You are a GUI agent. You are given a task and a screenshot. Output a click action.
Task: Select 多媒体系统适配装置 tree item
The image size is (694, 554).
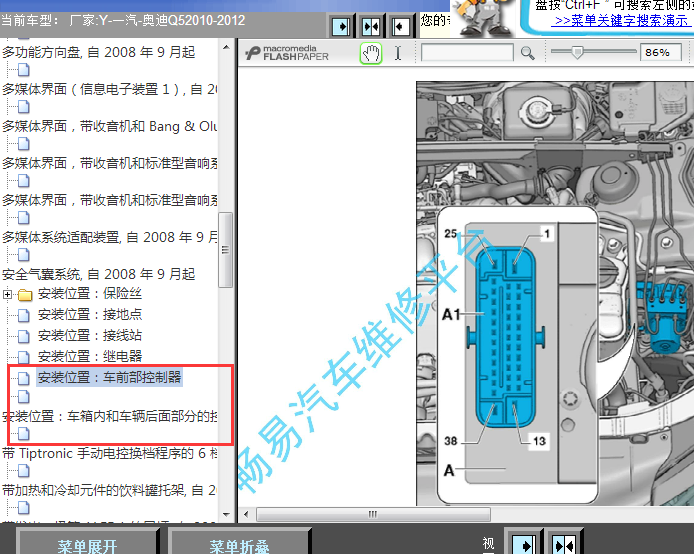click(x=109, y=237)
